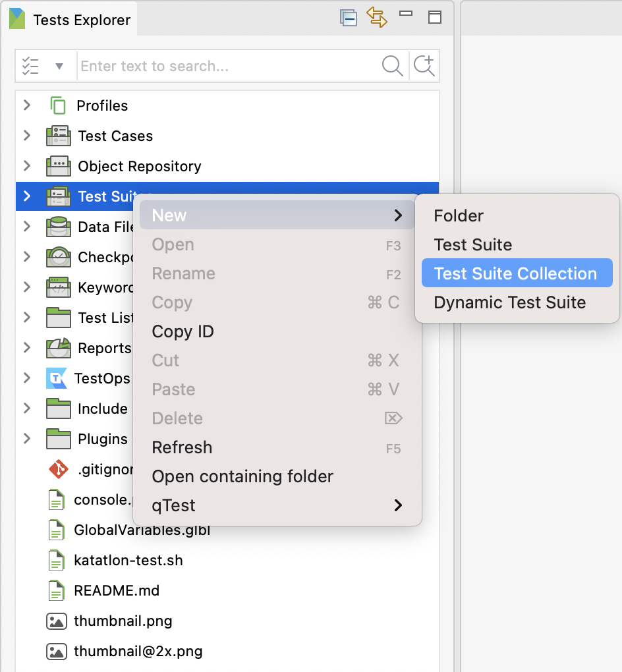622x672 pixels.
Task: Click the thumbnail.png image file icon
Action: pos(57,621)
